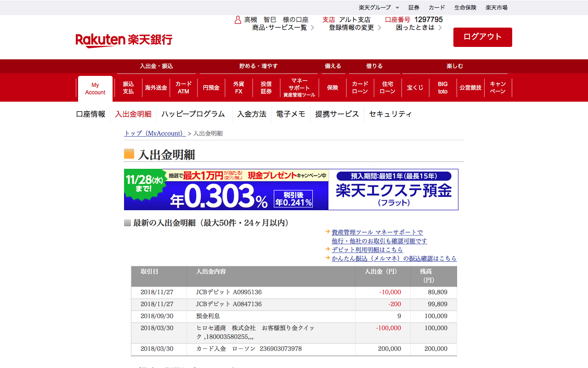Switch to the 口座情報 sub-tab
Image resolution: width=588 pixels, height=368 pixels.
[90, 114]
